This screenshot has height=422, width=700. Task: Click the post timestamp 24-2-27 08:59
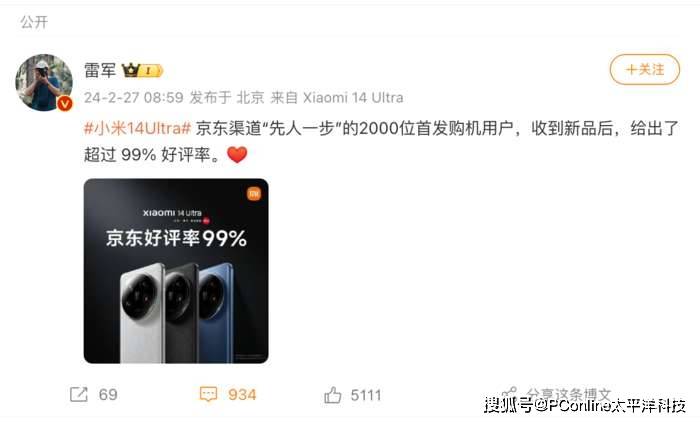[133, 97]
